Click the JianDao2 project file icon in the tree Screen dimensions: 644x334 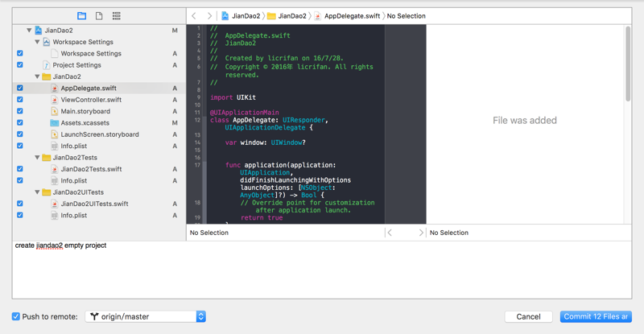[x=39, y=31]
